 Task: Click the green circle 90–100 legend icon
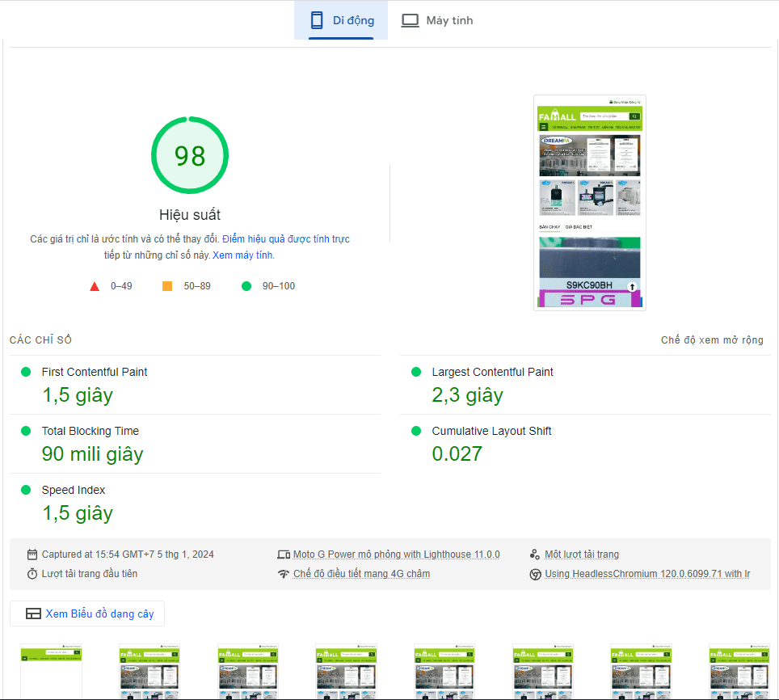point(246,286)
